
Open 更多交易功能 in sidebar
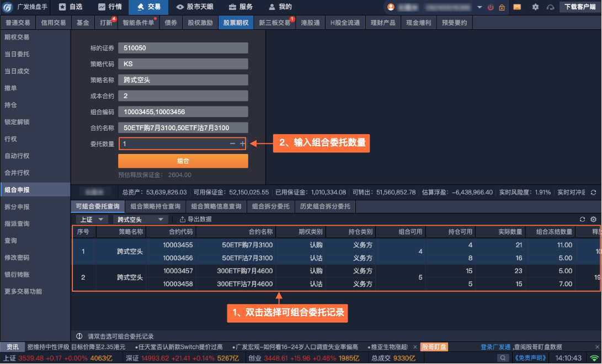[x=35, y=292]
